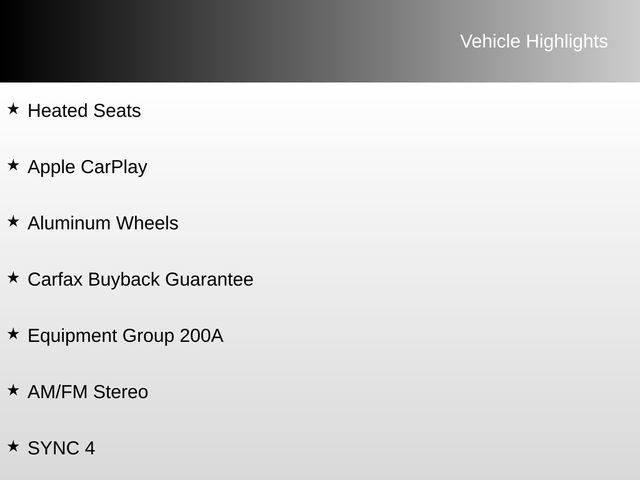The height and width of the screenshot is (480, 640).
Task: Click the star bullet beside Apple CarPlay
Action: [x=12, y=164]
